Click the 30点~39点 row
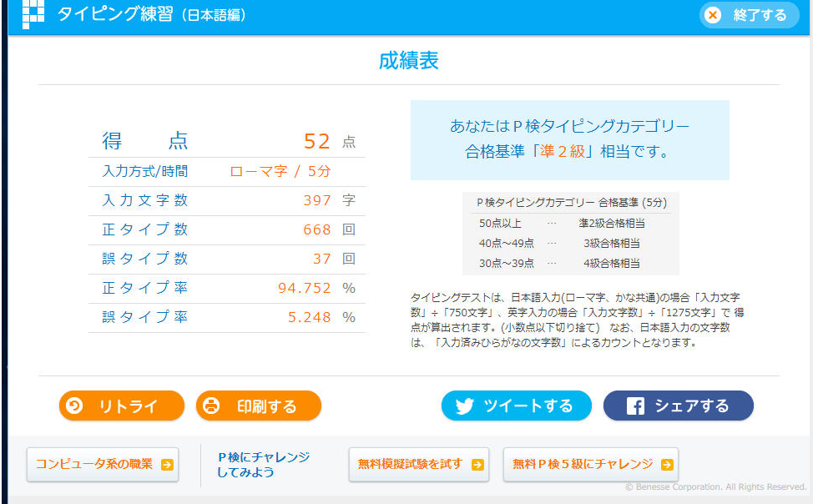This screenshot has height=504, width=813. pos(570,264)
